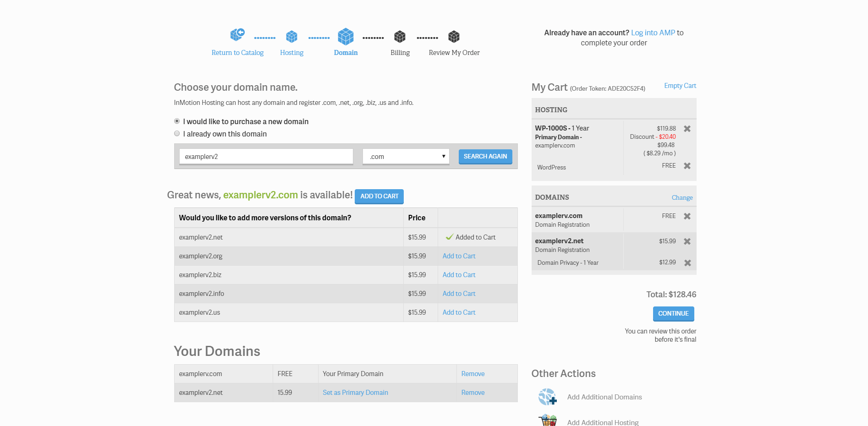Screen dimensions: 868x426
Task: Go to the Hosting step label
Action: (291, 53)
